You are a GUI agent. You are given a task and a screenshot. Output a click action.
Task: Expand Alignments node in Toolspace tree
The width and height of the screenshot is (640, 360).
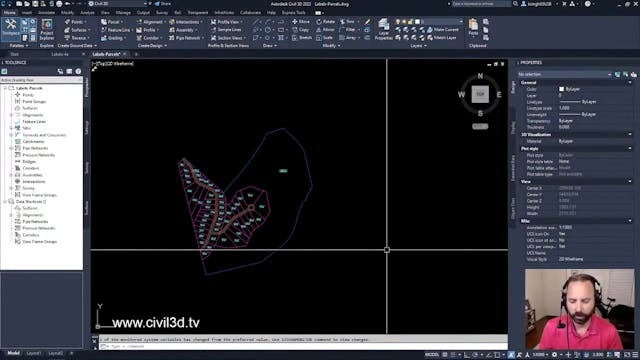coord(11,115)
